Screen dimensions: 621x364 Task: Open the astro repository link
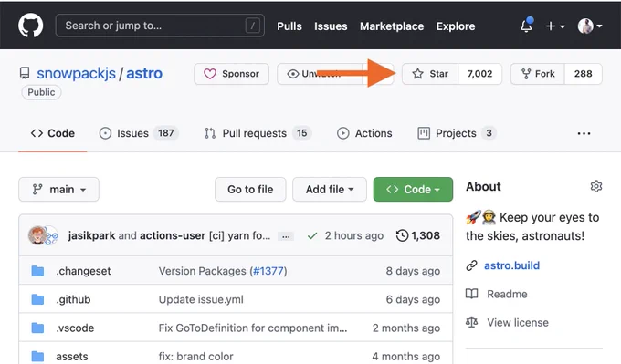click(x=144, y=74)
